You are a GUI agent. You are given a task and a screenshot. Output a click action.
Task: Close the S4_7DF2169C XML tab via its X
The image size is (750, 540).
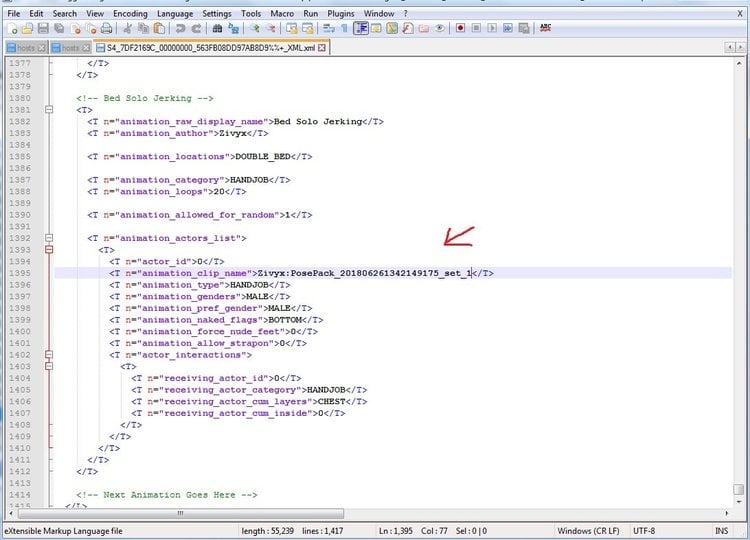click(x=322, y=48)
